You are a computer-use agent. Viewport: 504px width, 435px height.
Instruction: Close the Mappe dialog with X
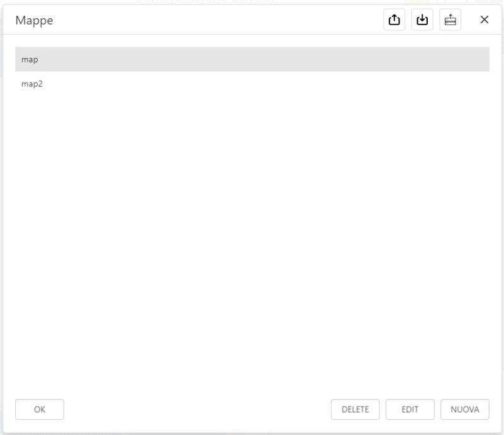point(484,20)
